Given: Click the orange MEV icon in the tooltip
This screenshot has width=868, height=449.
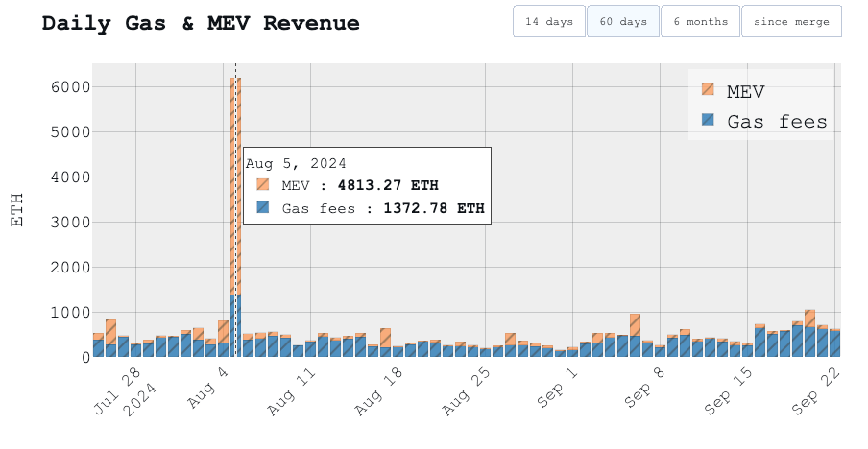Looking at the screenshot, I should (x=263, y=185).
